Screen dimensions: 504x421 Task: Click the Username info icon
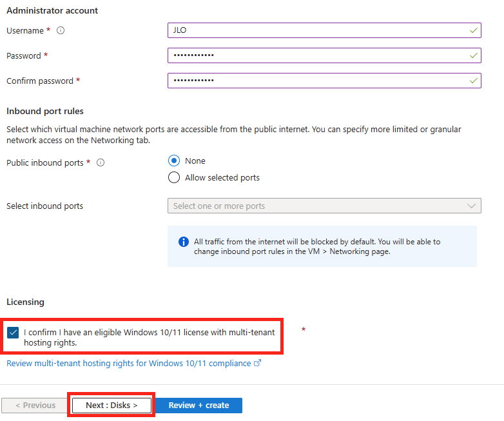coord(61,30)
